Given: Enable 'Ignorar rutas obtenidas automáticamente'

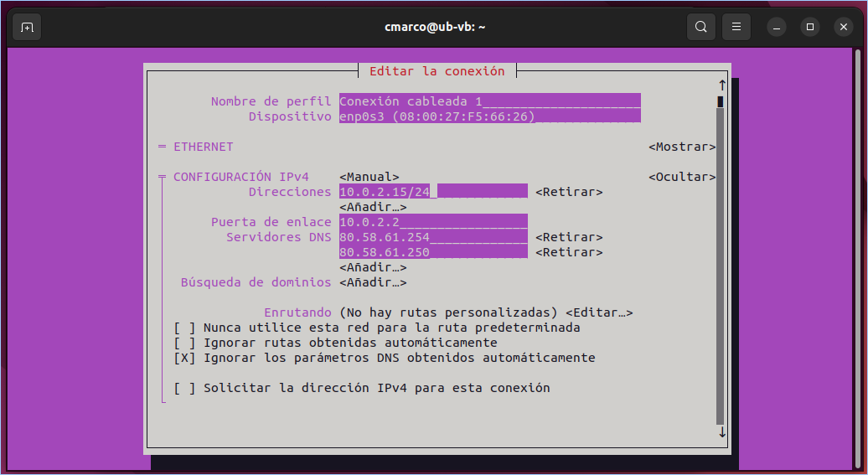Looking at the screenshot, I should coord(184,343).
